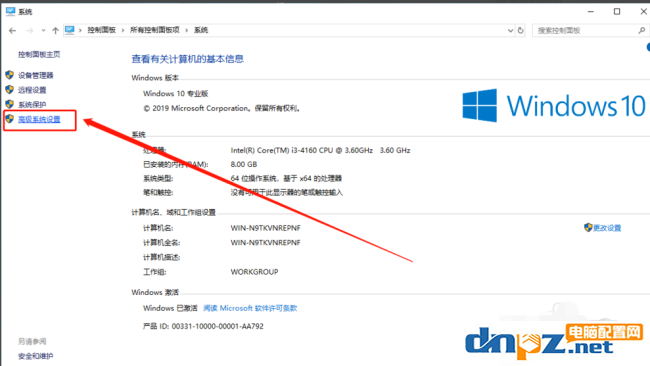Go up one folder level arrow
This screenshot has height=366, width=650.
click(55, 30)
